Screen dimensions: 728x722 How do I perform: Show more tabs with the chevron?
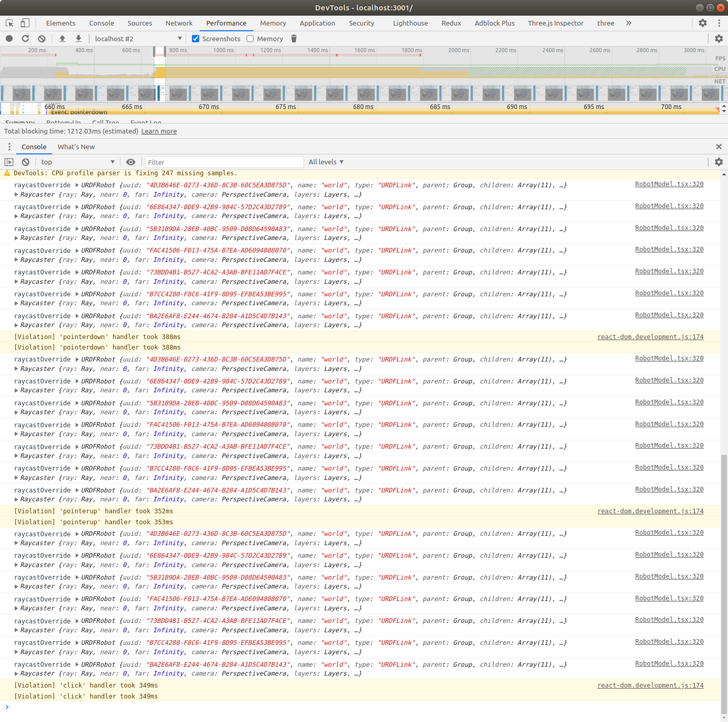pos(628,23)
